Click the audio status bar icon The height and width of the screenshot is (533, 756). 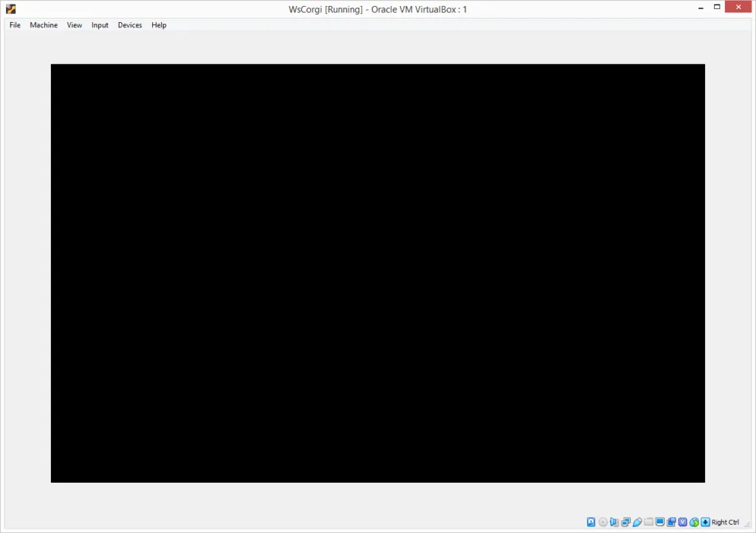pyautogui.click(x=614, y=522)
